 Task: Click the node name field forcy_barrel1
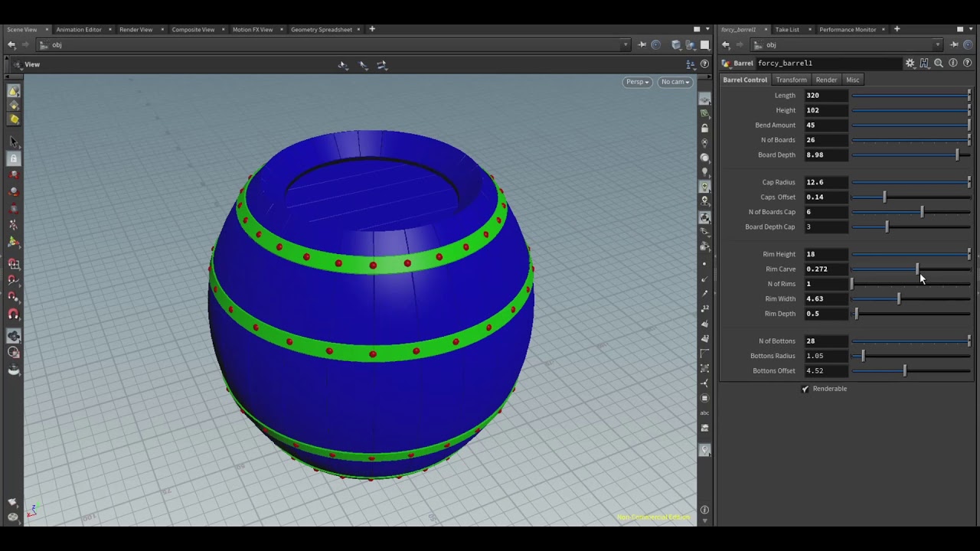tap(829, 64)
